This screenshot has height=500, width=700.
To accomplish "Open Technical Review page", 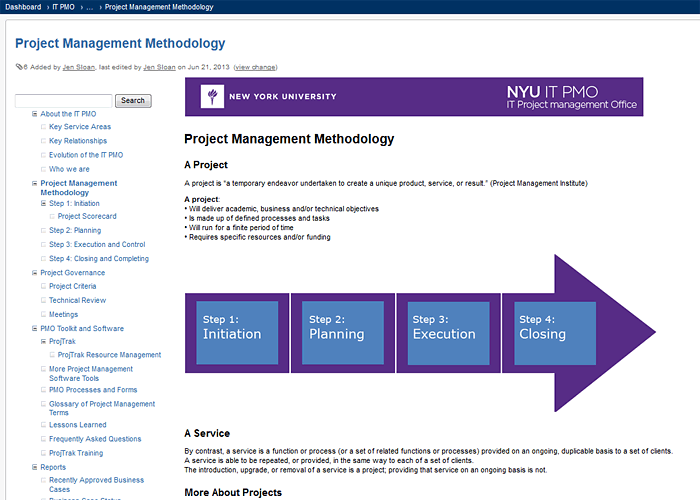I will 78,300.
